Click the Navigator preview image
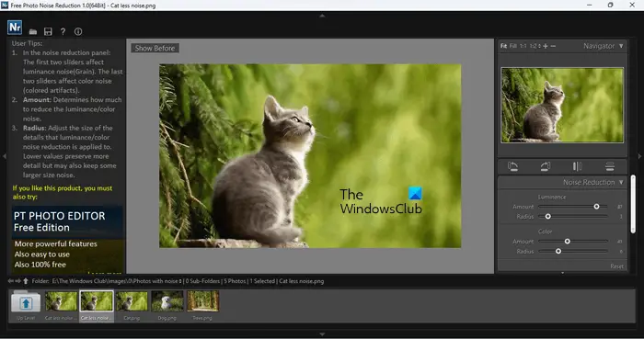The width and height of the screenshot is (644, 339). (x=562, y=106)
